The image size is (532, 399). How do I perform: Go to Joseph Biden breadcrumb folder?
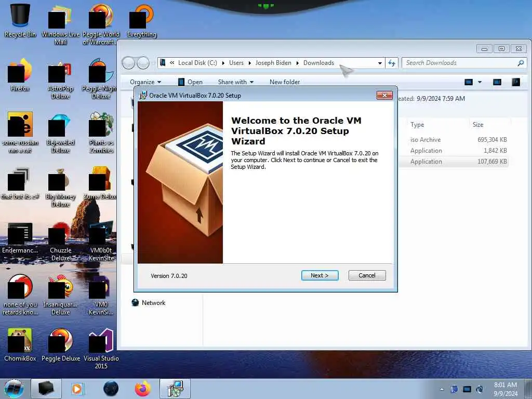(273, 63)
